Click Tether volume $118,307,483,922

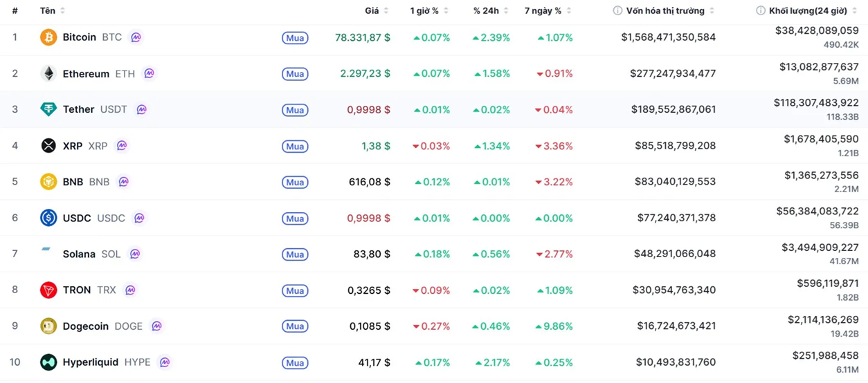pyautogui.click(x=816, y=103)
